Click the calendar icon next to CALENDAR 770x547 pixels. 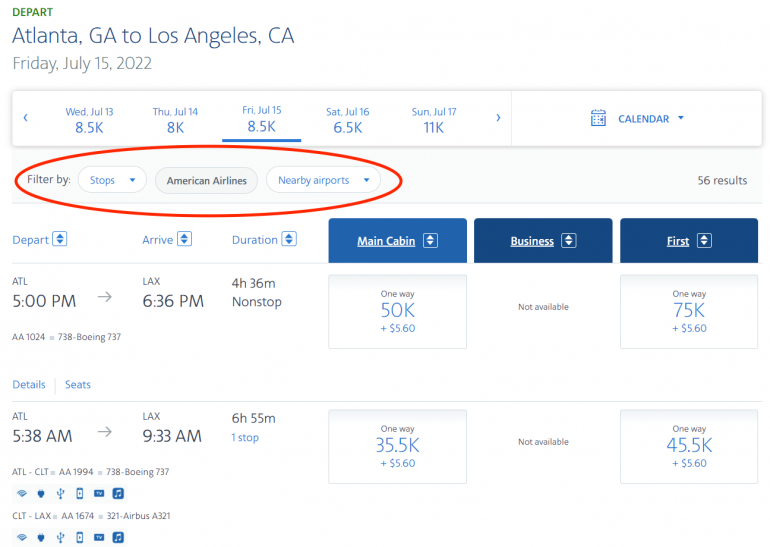coord(598,118)
